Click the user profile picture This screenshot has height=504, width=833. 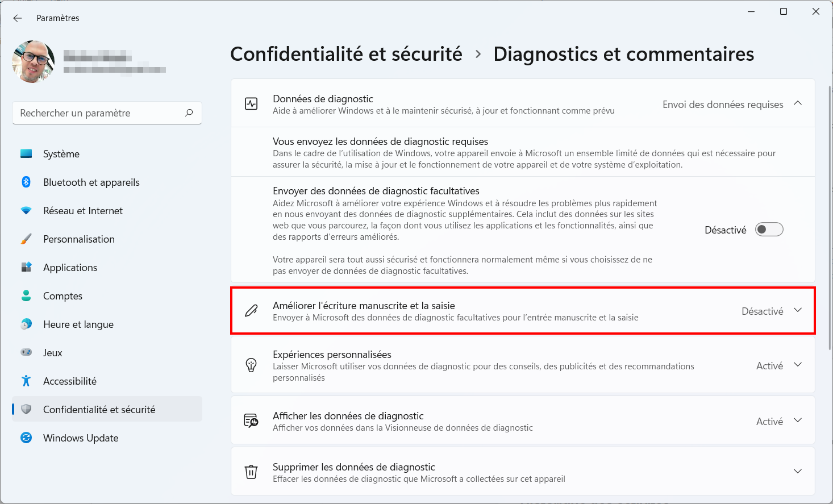[34, 61]
